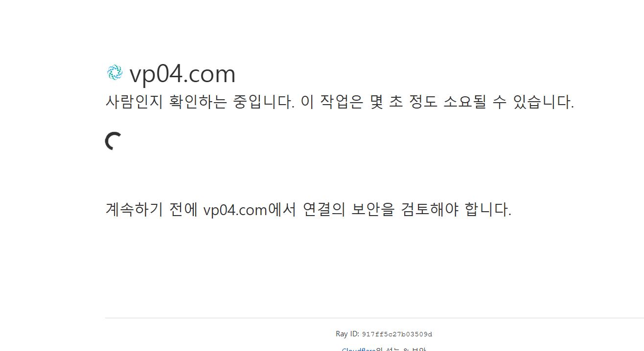Image resolution: width=644 pixels, height=351 pixels.
Task: Click the word '확인하는' in first line
Action: [198, 102]
